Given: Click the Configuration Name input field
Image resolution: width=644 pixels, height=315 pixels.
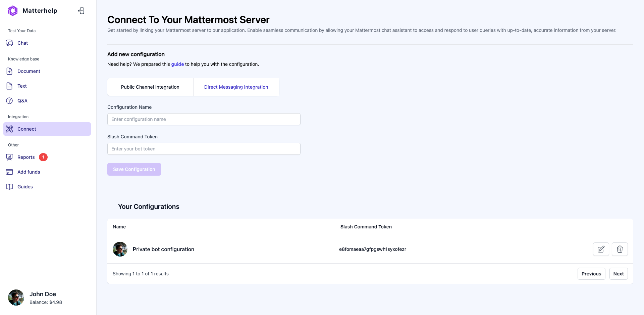Looking at the screenshot, I should [204, 119].
